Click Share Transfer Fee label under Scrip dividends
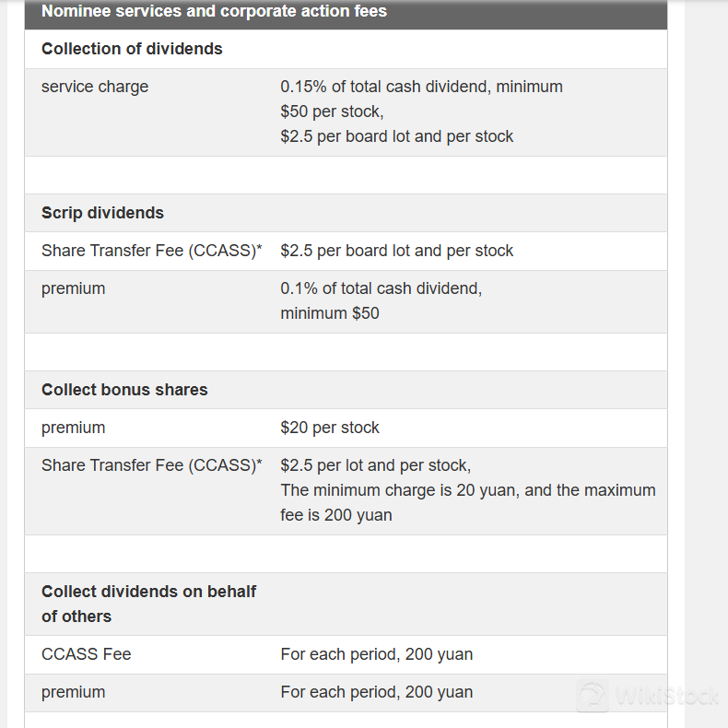 point(152,251)
